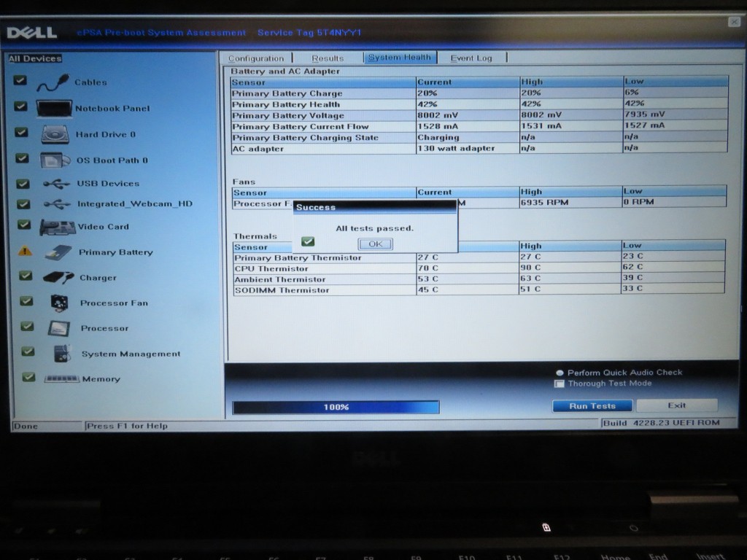Click the Build 4228.23 UEFI ROM text

click(x=661, y=423)
